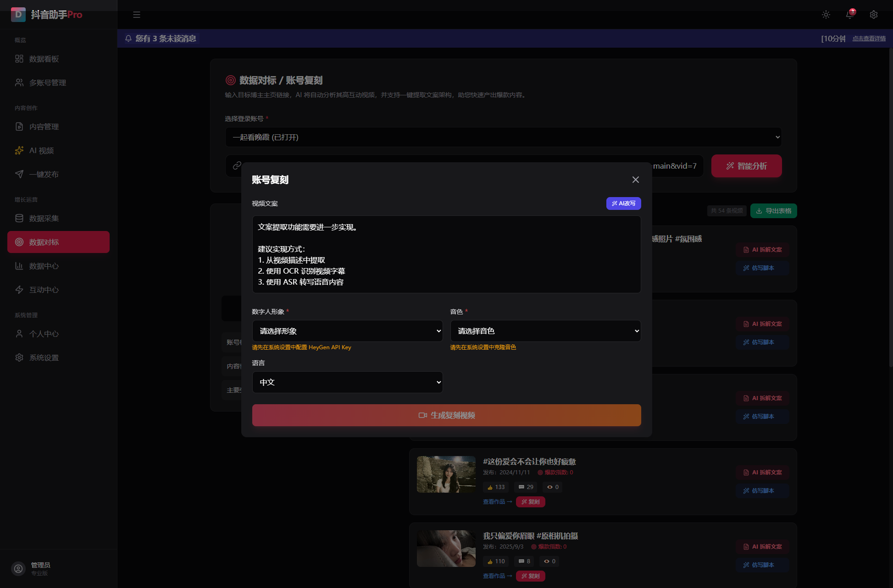Click 生成复刻视频 button
Image resolution: width=893 pixels, height=588 pixels.
(446, 415)
